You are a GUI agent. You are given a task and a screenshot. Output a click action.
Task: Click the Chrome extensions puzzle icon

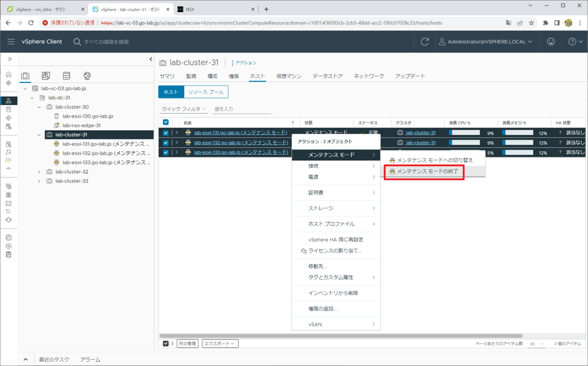click(545, 23)
